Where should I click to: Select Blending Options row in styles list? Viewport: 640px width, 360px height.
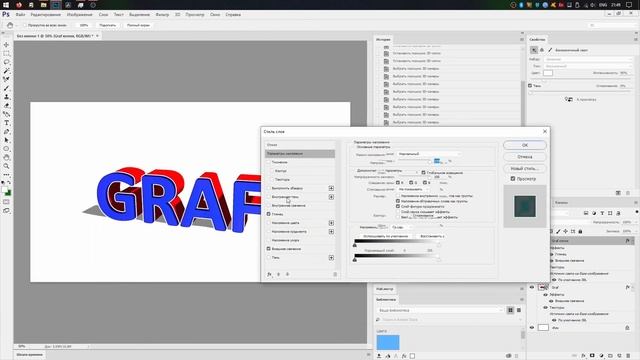click(x=300, y=153)
